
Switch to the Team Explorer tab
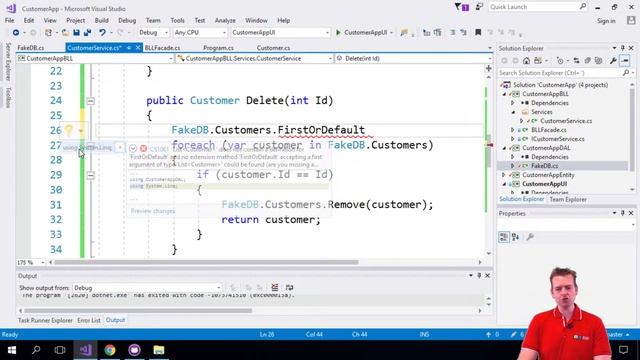[x=568, y=199]
